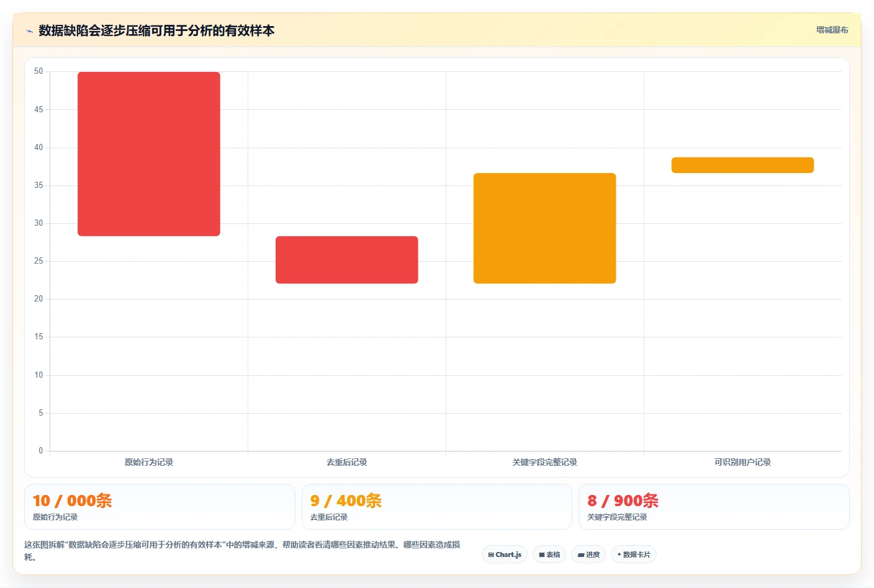Click the y-axis value 0
Image resolution: width=874 pixels, height=588 pixels.
[41, 451]
